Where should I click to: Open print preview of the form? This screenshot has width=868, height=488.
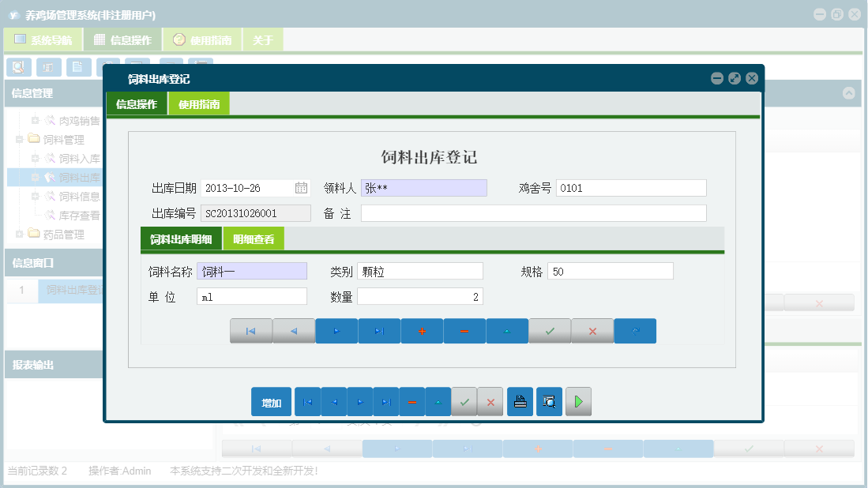(549, 402)
